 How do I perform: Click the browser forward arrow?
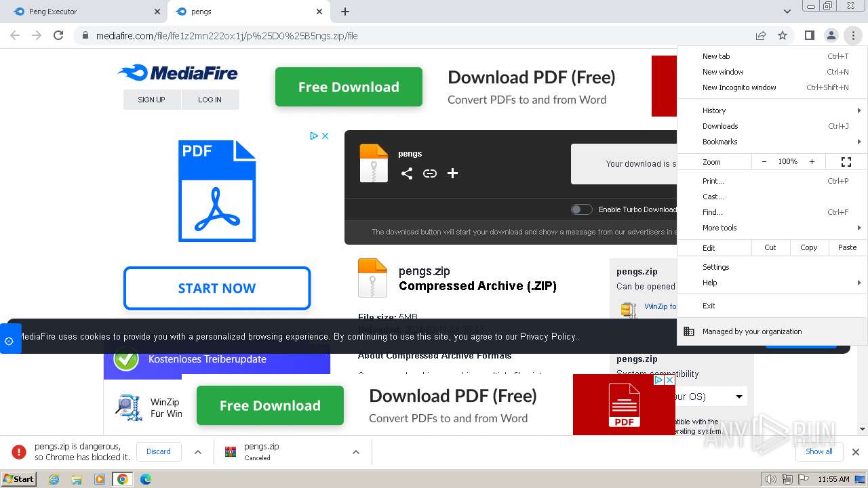tap(37, 35)
